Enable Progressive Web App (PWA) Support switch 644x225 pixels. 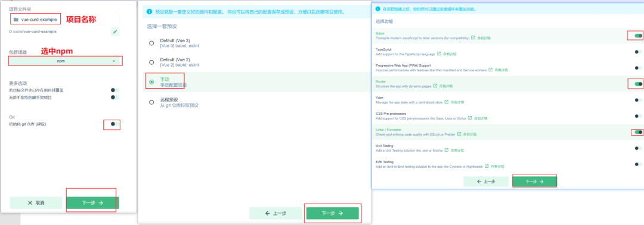[x=638, y=68]
